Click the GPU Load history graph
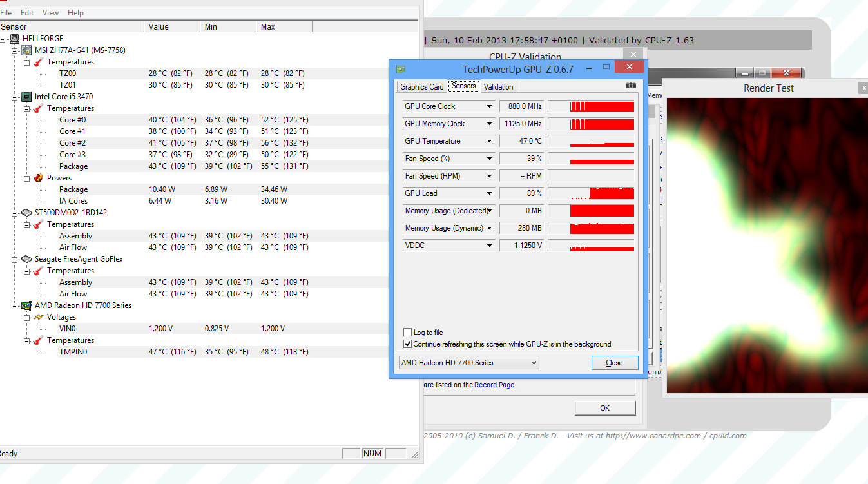 click(591, 193)
